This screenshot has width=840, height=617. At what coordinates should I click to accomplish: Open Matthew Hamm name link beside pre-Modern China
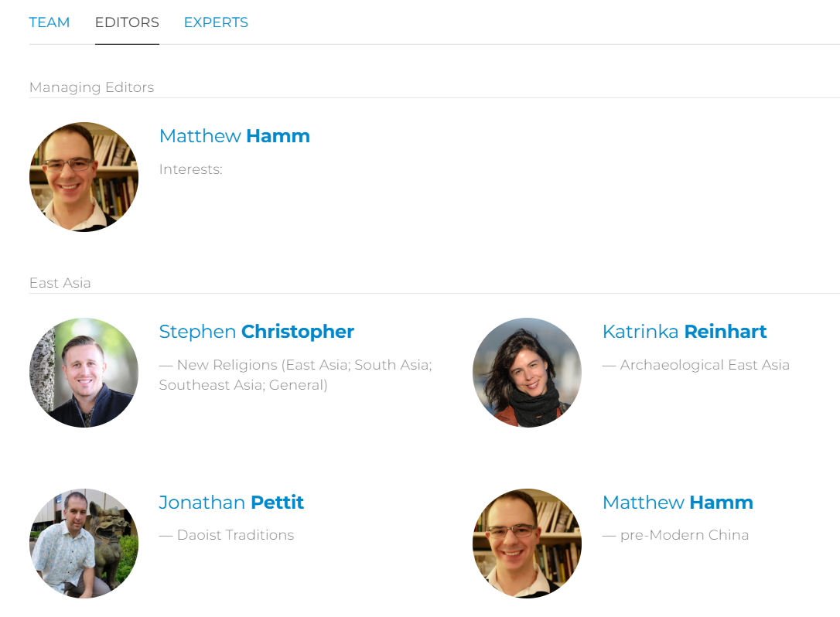[678, 503]
